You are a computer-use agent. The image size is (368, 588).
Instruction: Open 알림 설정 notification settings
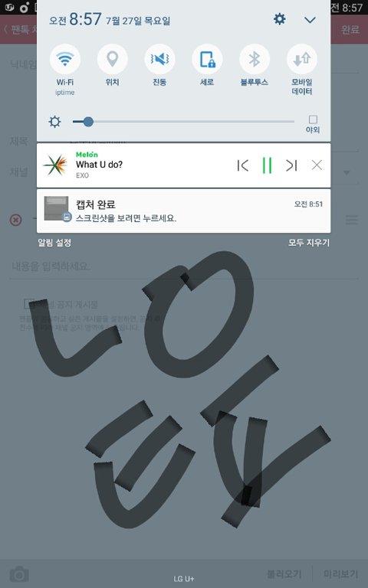click(x=54, y=243)
